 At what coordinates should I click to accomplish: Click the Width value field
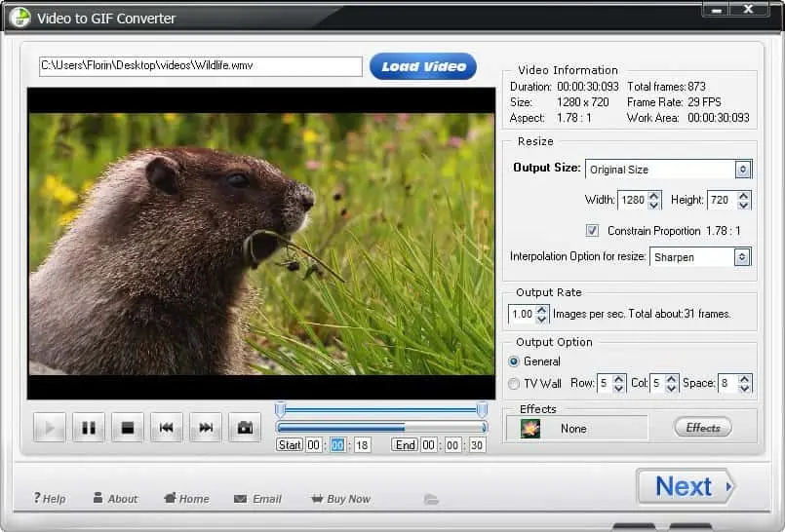point(633,200)
